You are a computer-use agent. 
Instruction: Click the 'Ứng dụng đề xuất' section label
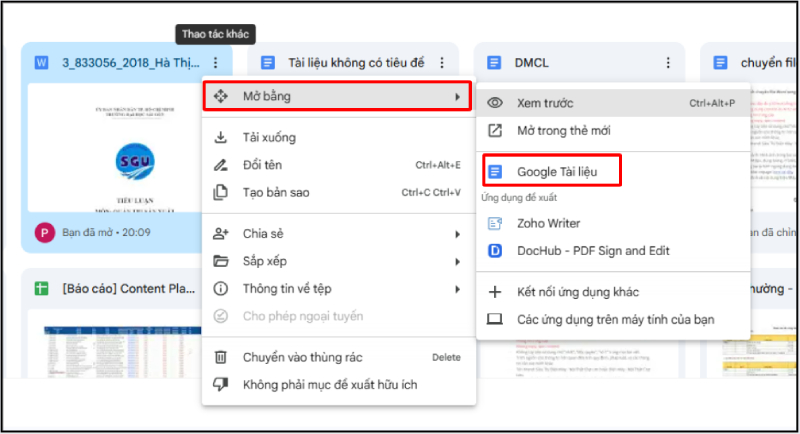(519, 198)
